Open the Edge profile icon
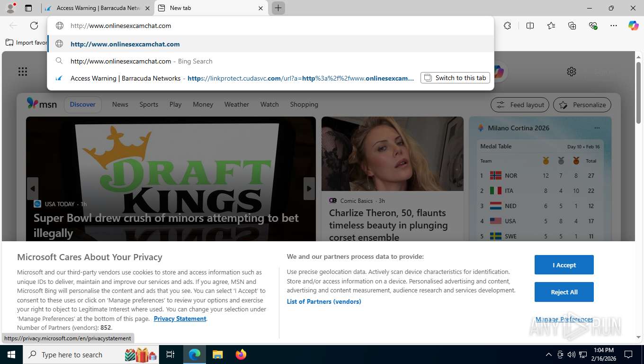 coord(10,8)
